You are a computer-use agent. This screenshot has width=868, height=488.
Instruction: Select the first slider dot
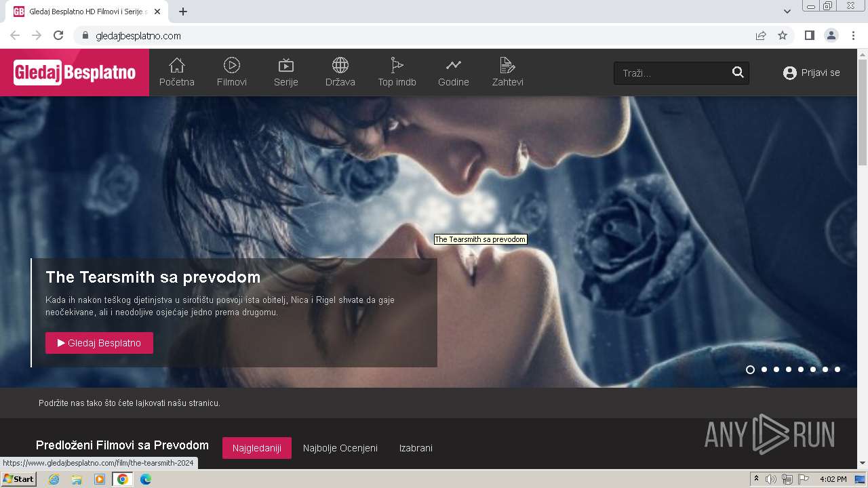(x=750, y=369)
